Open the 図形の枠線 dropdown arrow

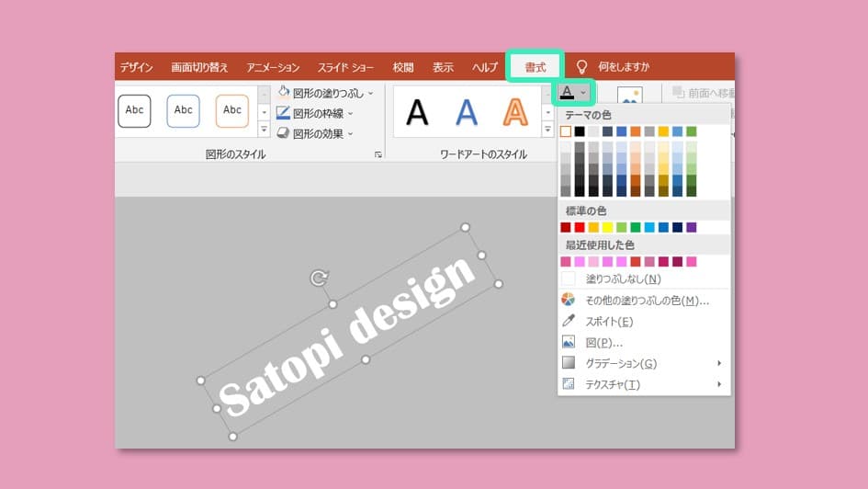click(x=350, y=114)
